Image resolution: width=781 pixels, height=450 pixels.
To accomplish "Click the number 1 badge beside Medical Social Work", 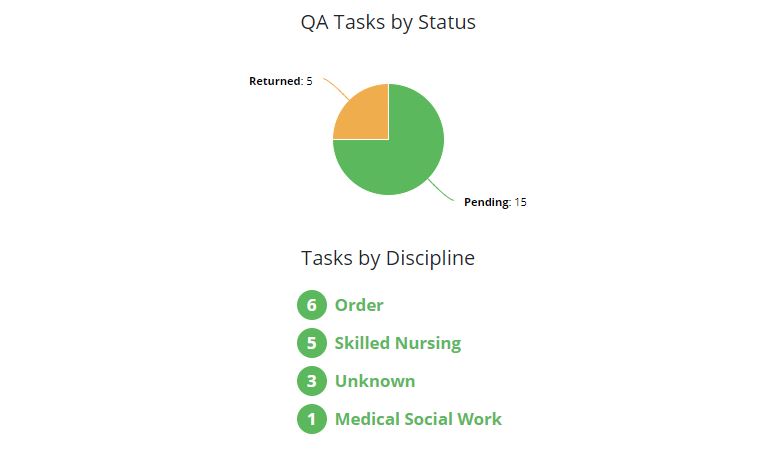I will pos(312,419).
